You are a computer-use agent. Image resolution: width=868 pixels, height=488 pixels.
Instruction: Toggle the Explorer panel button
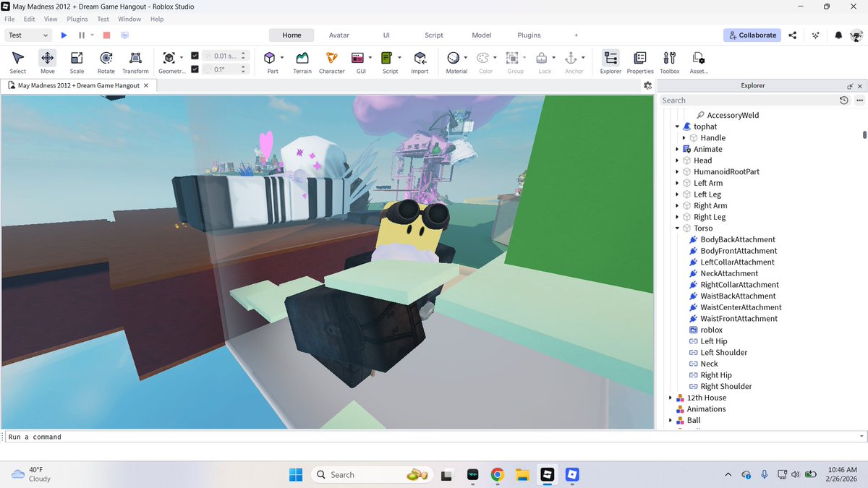click(610, 62)
